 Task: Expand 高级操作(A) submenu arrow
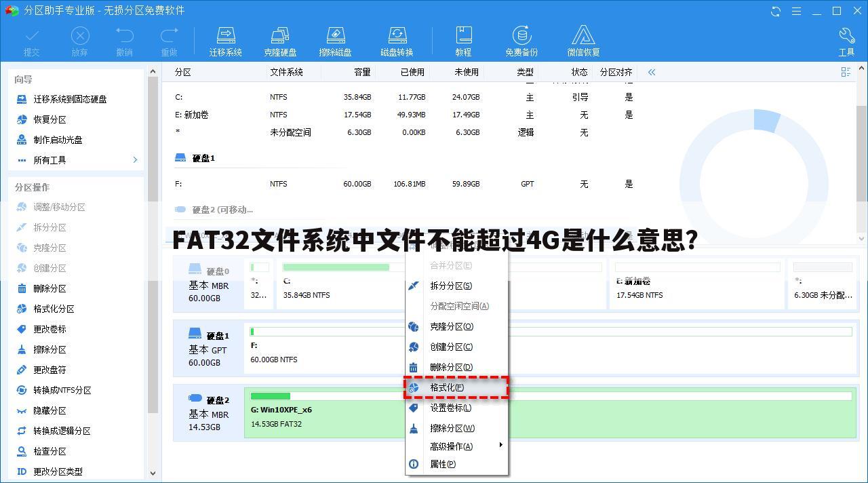[501, 445]
